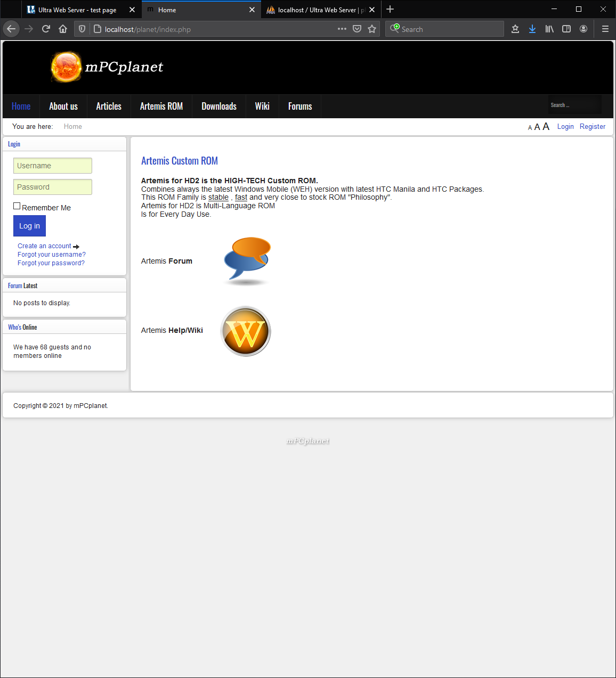Image resolution: width=616 pixels, height=678 pixels.
Task: Open the Firefox account icon
Action: click(583, 29)
